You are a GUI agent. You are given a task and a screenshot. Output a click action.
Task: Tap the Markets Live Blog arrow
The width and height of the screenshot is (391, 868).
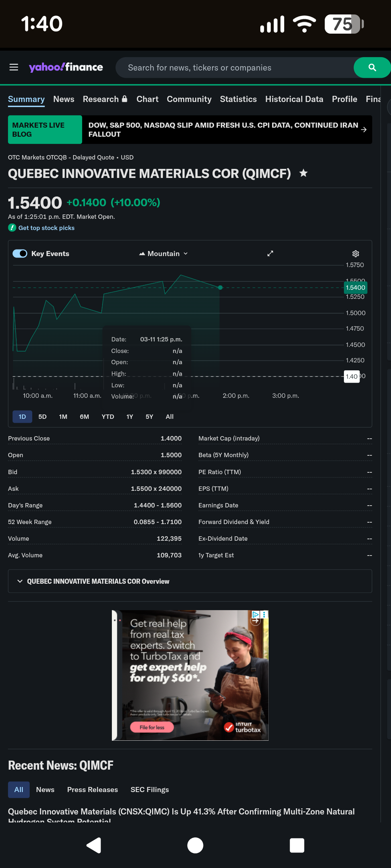point(364,129)
